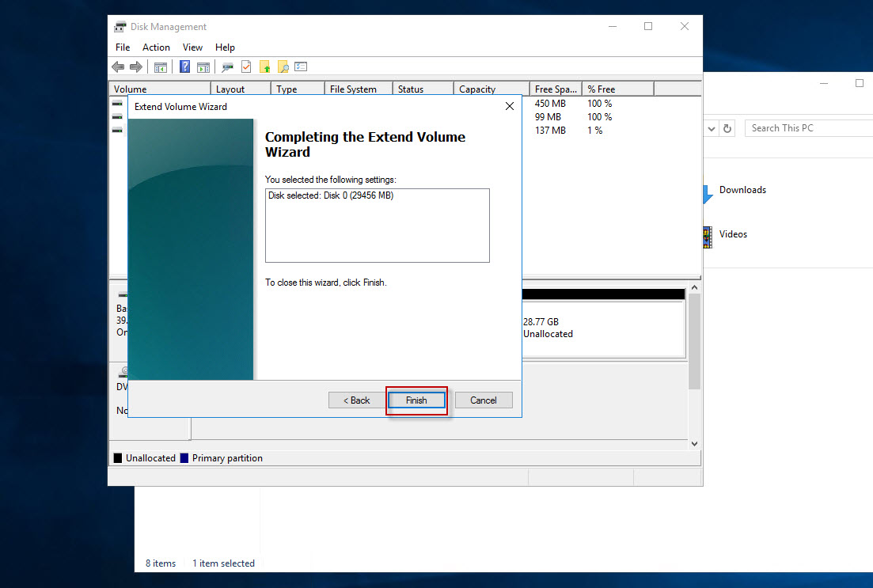873x588 pixels.
Task: Click the checklist settings toolbar icon
Action: pyautogui.click(x=301, y=67)
